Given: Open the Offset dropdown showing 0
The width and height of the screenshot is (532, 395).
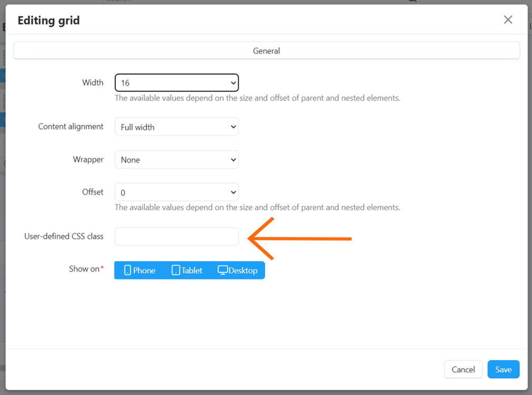Looking at the screenshot, I should point(177,192).
